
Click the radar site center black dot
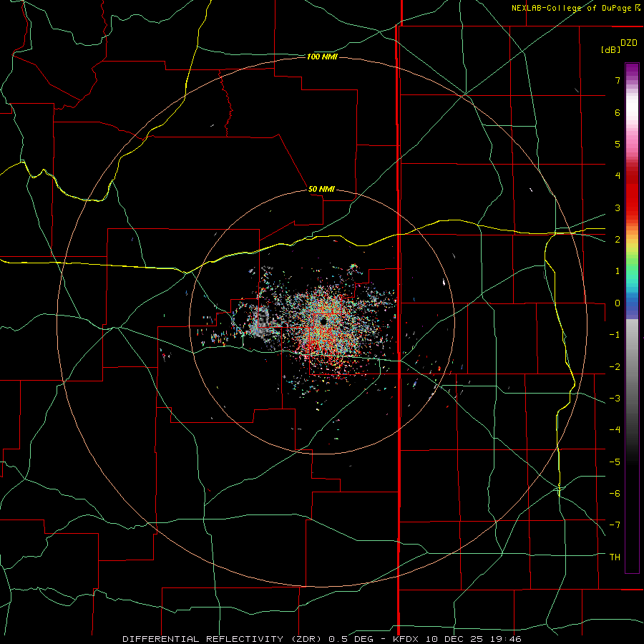tap(323, 321)
